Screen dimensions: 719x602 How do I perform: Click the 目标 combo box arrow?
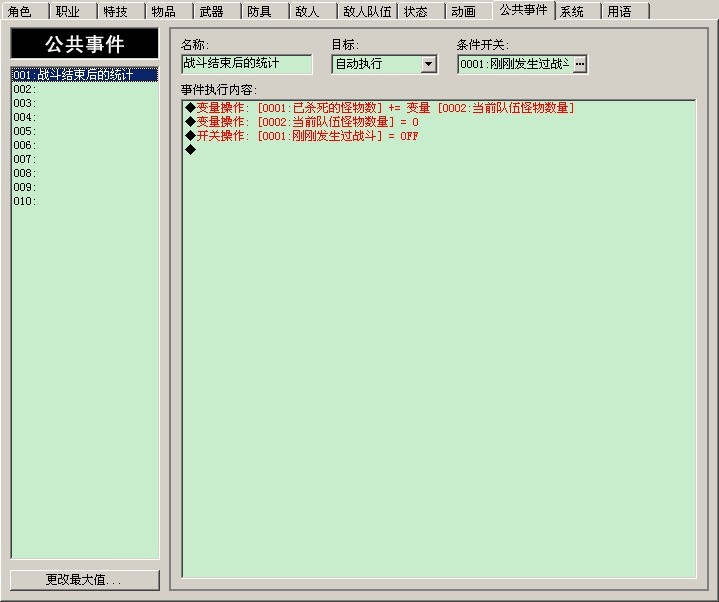coord(428,64)
